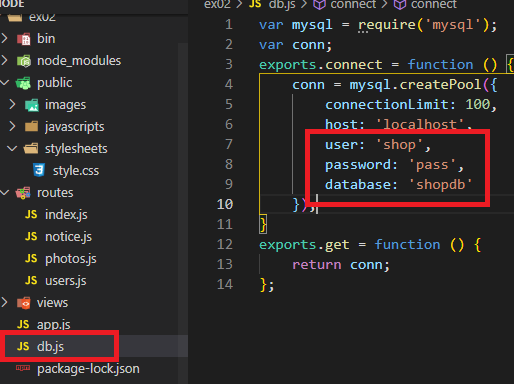Click the bin folder icon

pyautogui.click(x=24, y=39)
